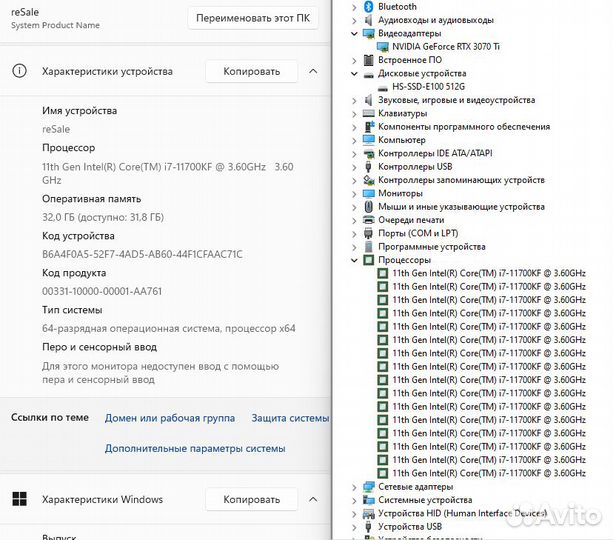
Task: Click the Компьютер monitor icon
Action: [x=369, y=140]
